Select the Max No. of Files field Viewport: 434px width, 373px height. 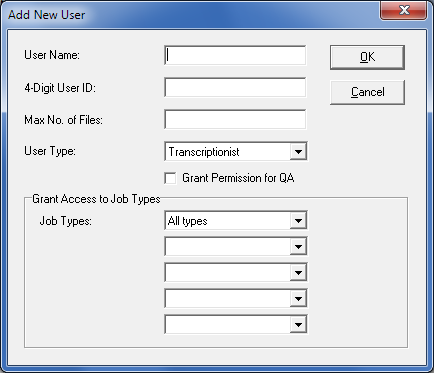point(235,119)
